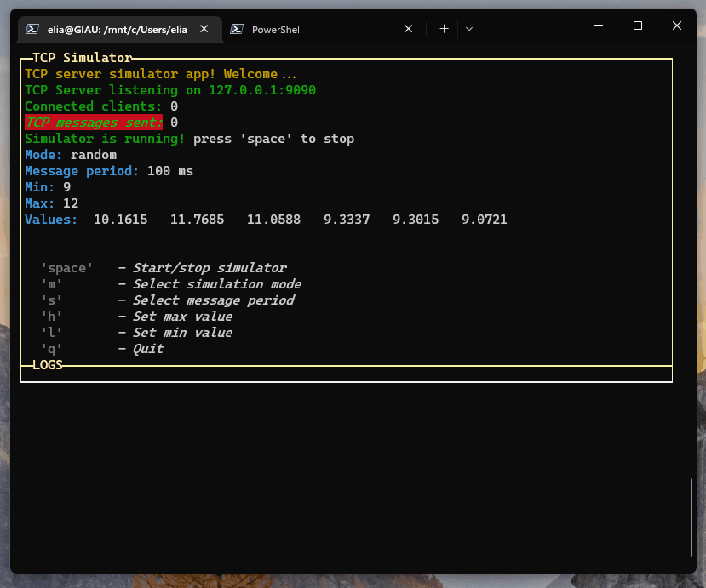Click 'Simulator is running!' status text

click(105, 139)
